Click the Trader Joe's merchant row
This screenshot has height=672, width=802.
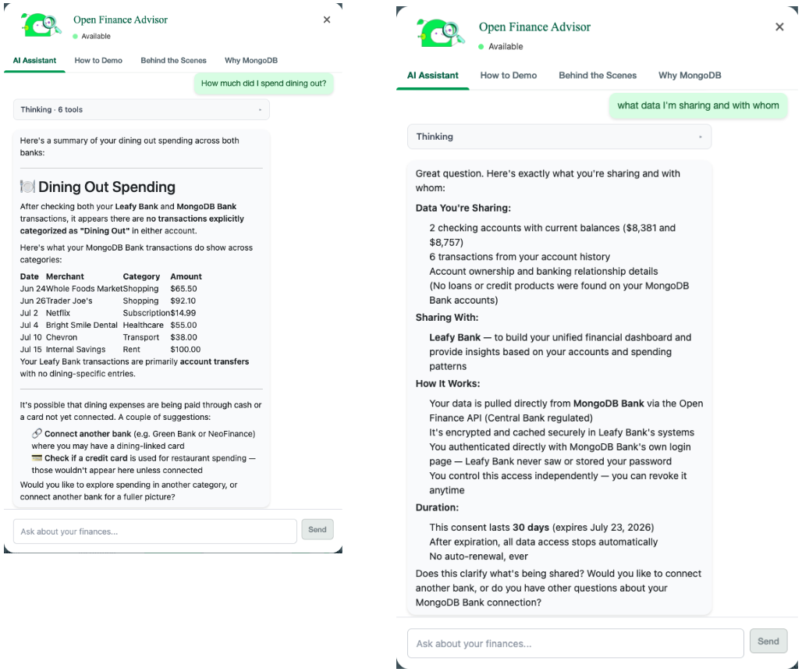pyautogui.click(x=111, y=301)
